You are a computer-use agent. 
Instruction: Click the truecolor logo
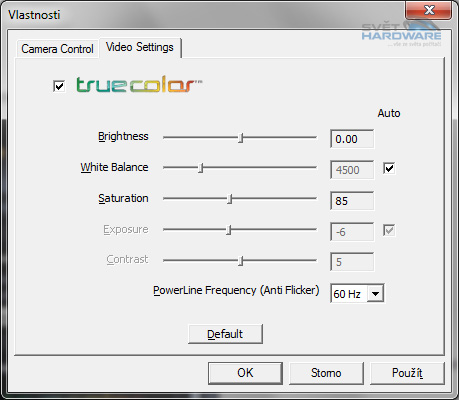tap(139, 85)
